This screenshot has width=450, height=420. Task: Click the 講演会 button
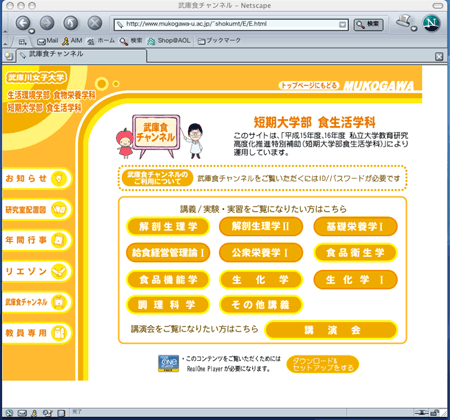(x=331, y=330)
